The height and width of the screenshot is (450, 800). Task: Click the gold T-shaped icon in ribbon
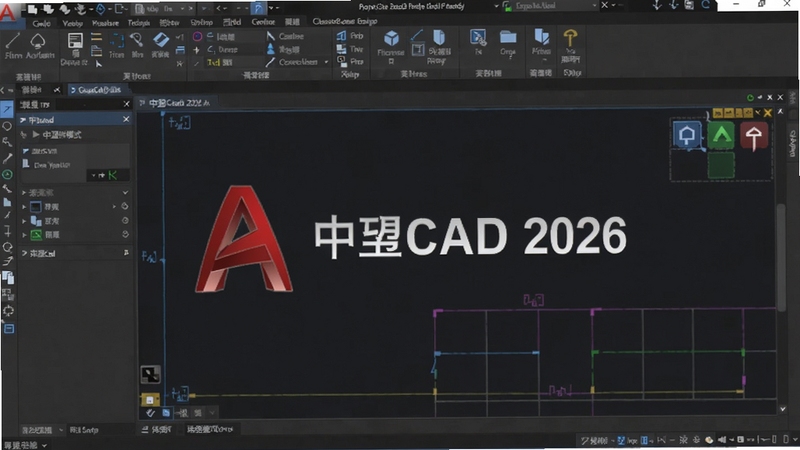570,38
